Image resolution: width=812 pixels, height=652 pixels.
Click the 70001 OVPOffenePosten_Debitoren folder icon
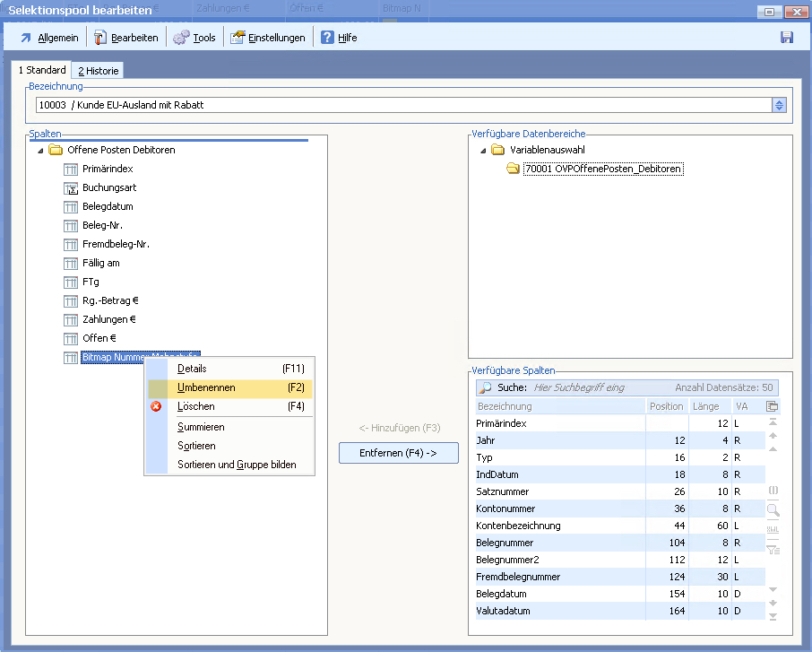pyautogui.click(x=514, y=169)
